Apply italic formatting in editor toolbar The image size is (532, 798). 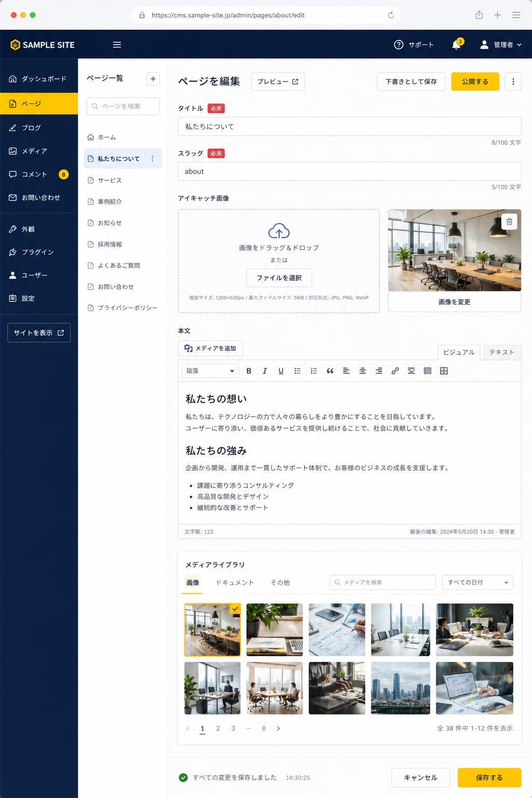265,371
